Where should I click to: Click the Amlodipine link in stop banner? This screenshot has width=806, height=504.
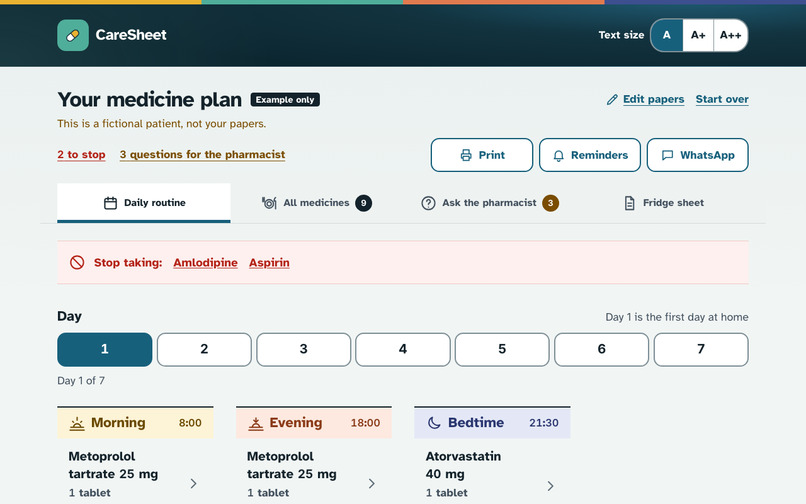205,263
